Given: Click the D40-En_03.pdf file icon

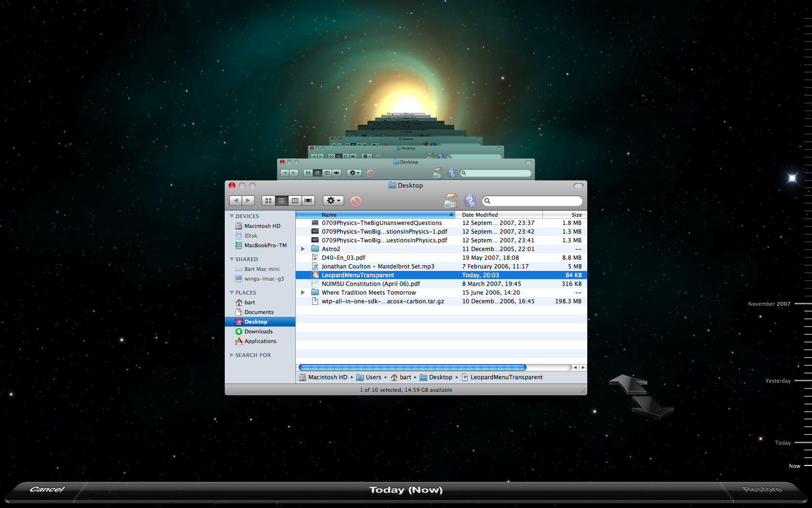Looking at the screenshot, I should click(315, 257).
